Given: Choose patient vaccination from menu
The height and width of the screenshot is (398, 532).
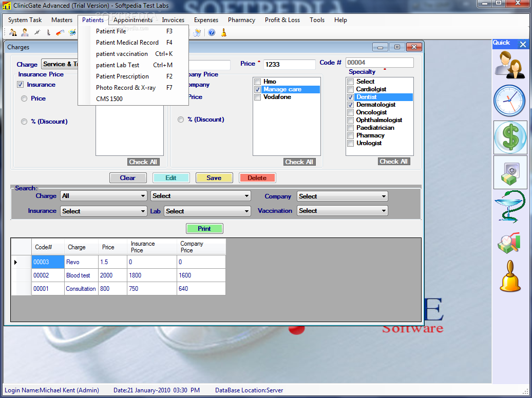Looking at the screenshot, I should coord(134,54).
